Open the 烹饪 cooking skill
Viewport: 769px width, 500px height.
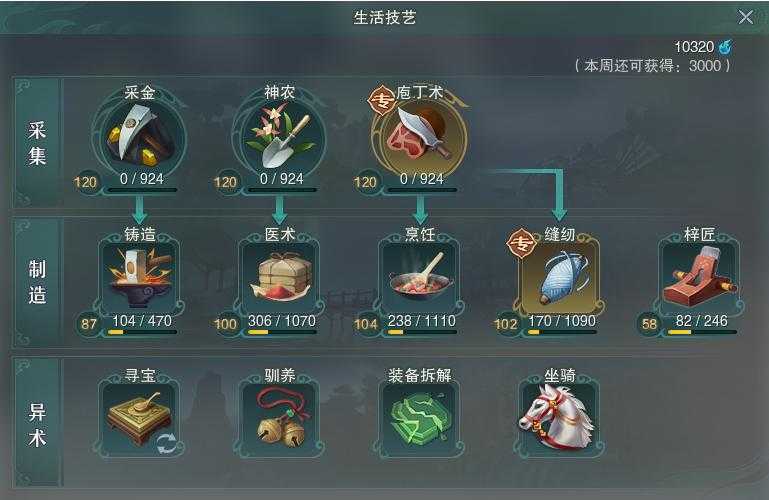[419, 277]
